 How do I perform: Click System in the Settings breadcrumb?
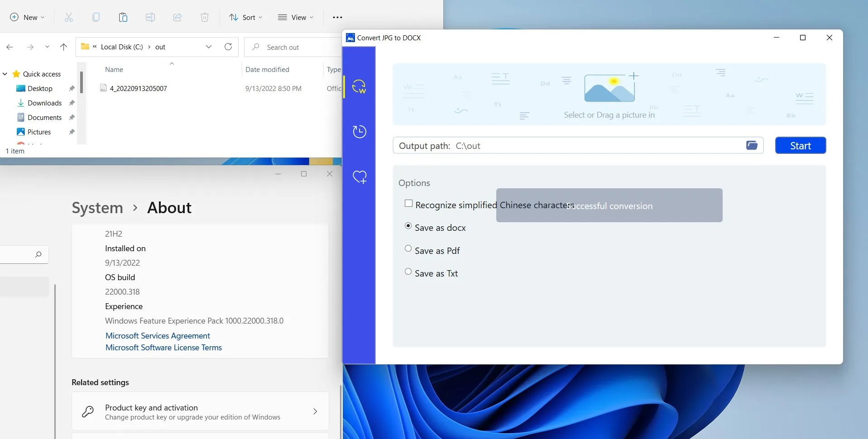[97, 208]
